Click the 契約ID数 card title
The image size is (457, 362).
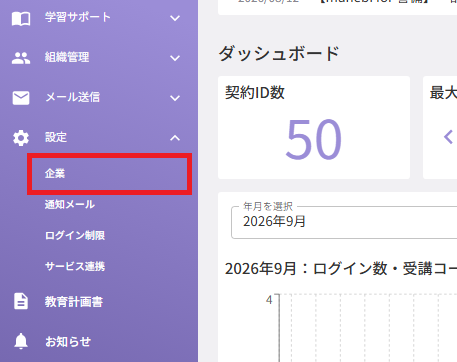[255, 93]
